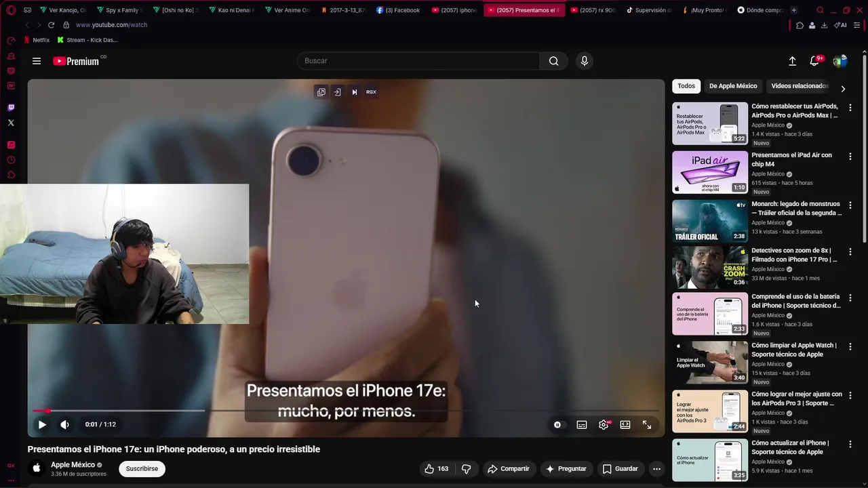This screenshot has width=868, height=488.
Task: Toggle autoplay switch in the player
Action: tap(557, 424)
